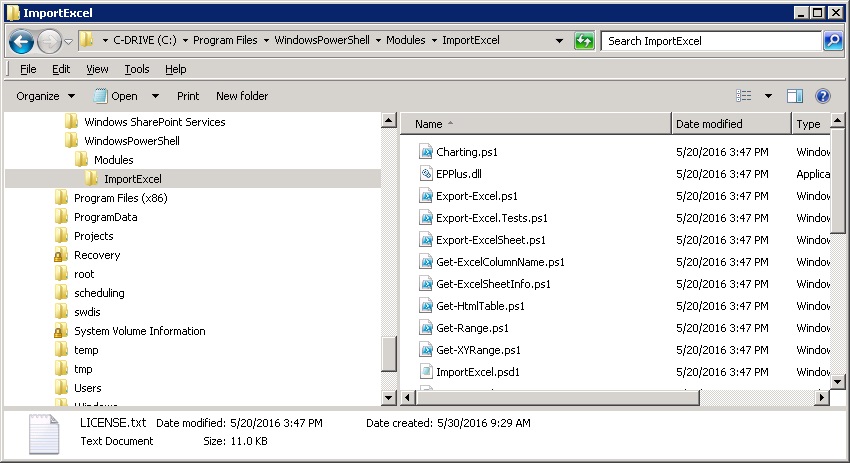Click the Export-Excel.Tests.ps1 file icon

point(426,218)
